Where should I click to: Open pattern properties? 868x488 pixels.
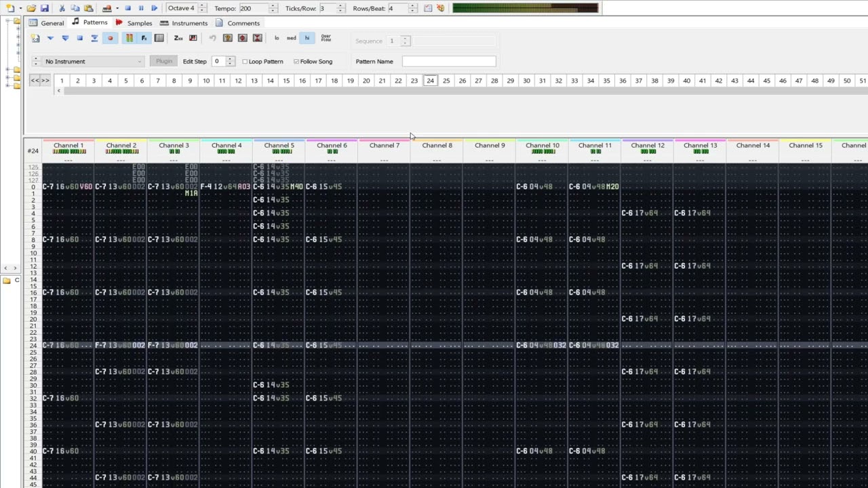pos(227,38)
